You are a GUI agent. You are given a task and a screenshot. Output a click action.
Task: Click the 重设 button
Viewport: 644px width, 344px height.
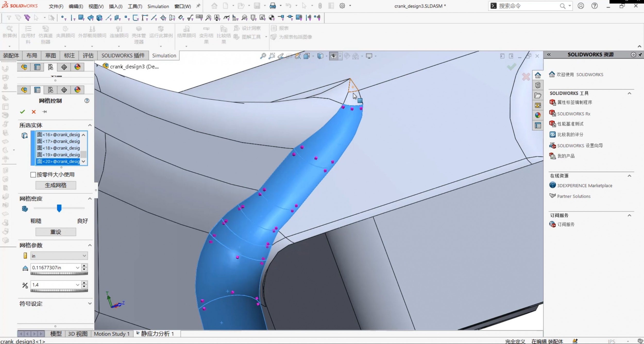coord(56,232)
